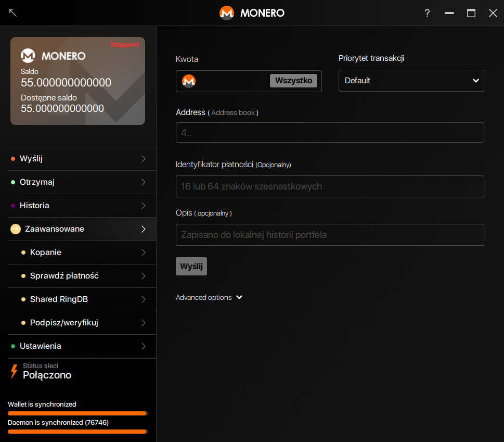504x442 pixels.
Task: Expand Advanced options section
Action: [x=209, y=298]
